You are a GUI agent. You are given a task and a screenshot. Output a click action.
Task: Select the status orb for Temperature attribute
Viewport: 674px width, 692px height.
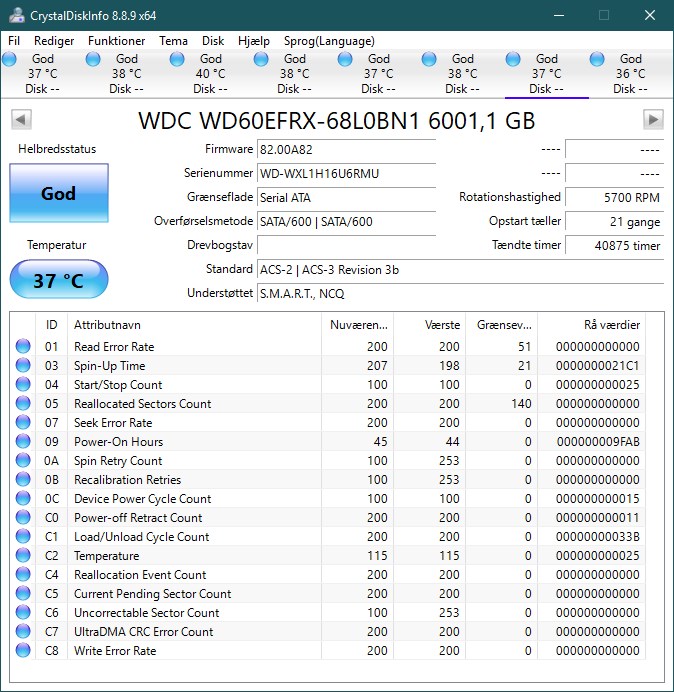23,555
